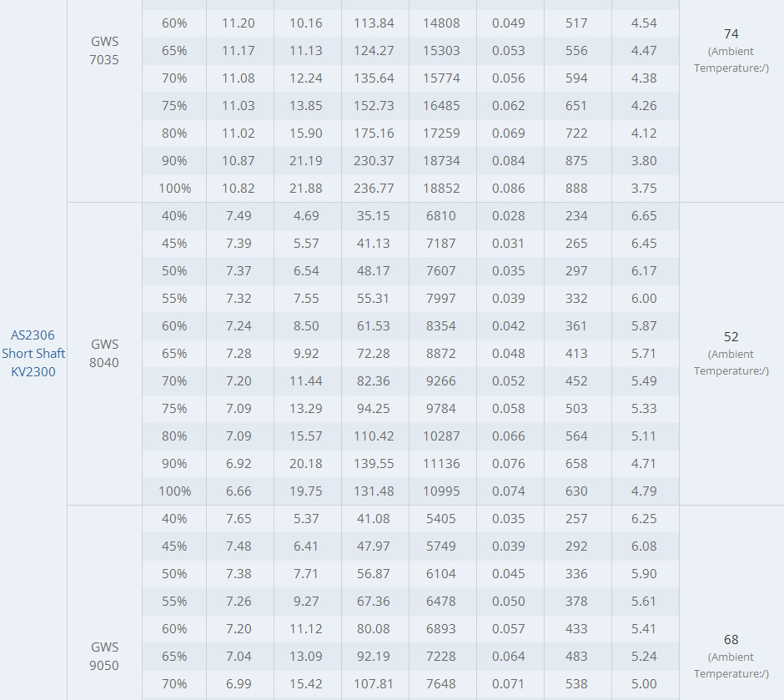Select the 18852 value cell

[x=441, y=189]
